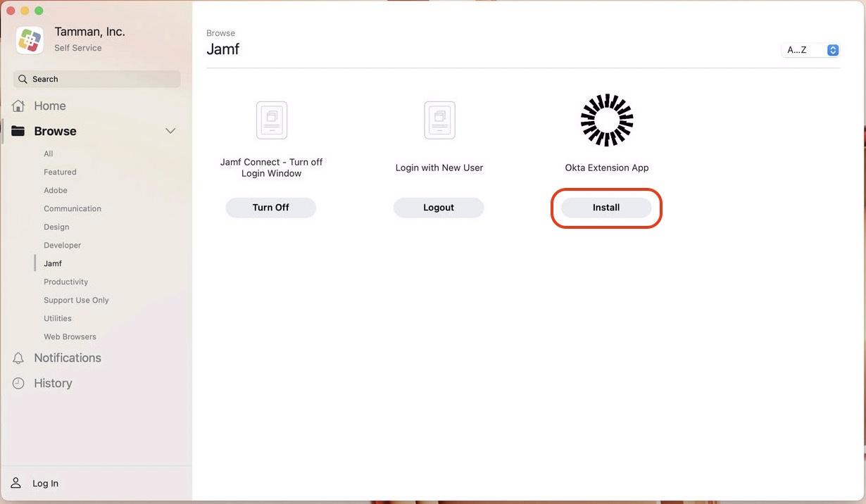866x504 pixels.
Task: Open the History section
Action: coord(53,383)
